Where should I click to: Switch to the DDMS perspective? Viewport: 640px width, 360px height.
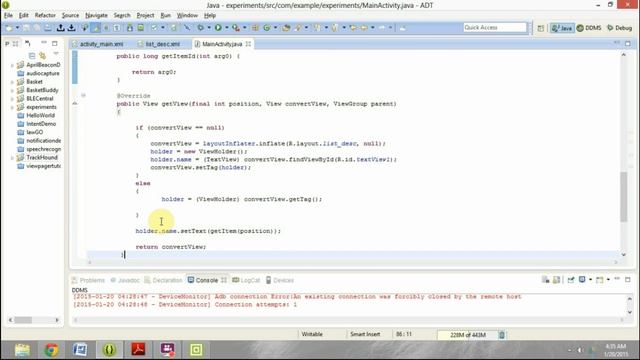coord(589,28)
